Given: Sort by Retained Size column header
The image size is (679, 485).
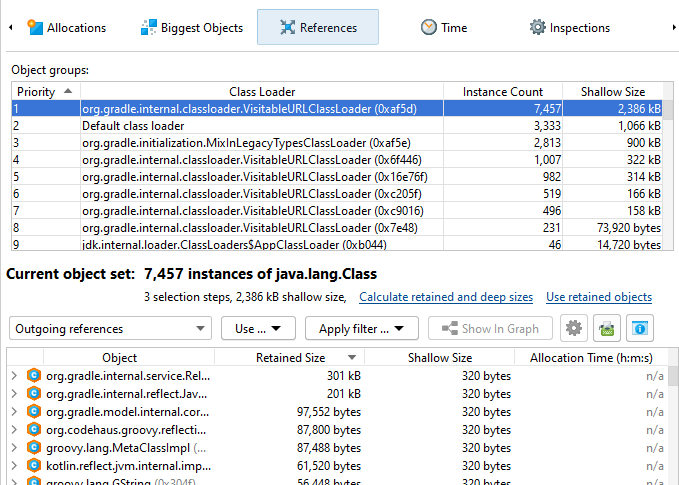Looking at the screenshot, I should click(290, 358).
